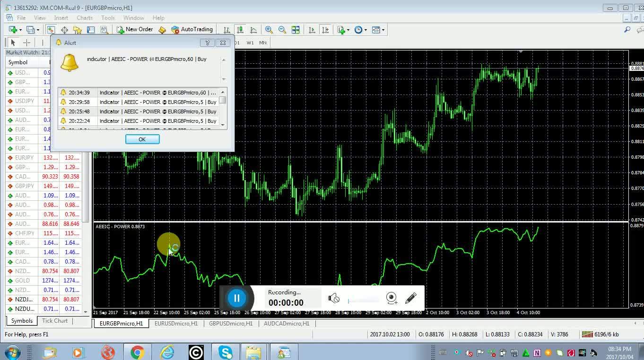Switch to bar chart type
Image resolution: width=644 pixels, height=360 pixels.
227,30
